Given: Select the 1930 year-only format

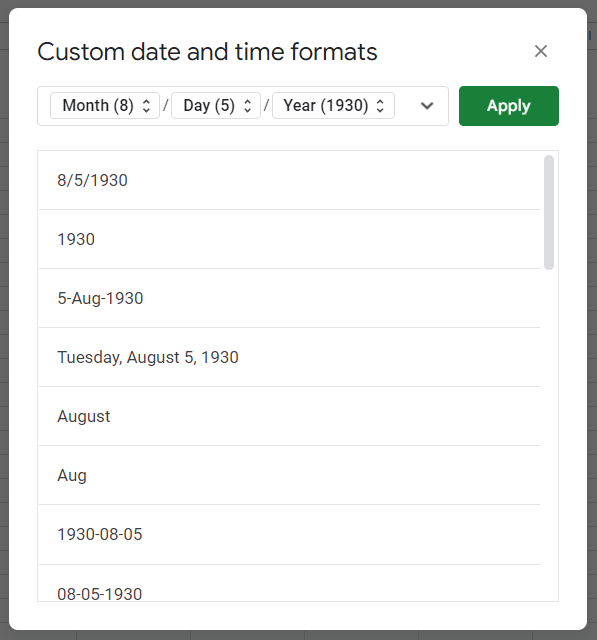Looking at the screenshot, I should [289, 239].
